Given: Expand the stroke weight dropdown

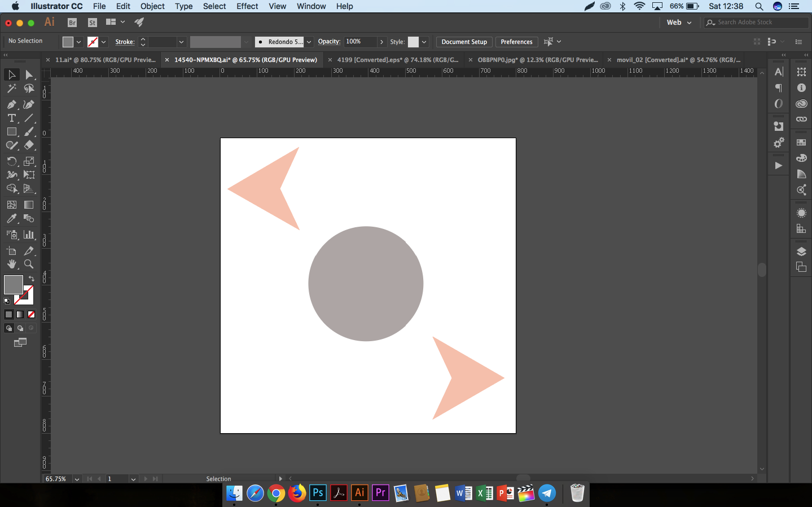Looking at the screenshot, I should 181,42.
